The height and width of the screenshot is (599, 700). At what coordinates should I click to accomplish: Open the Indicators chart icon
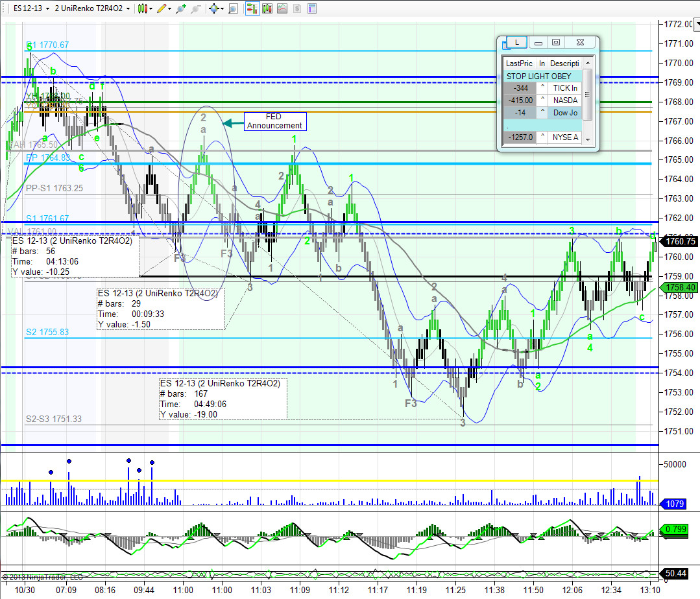click(x=282, y=8)
